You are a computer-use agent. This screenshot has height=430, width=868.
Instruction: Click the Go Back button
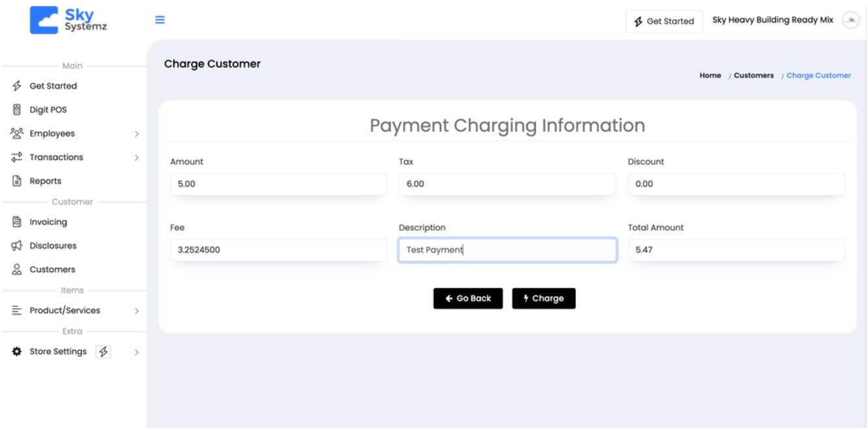[x=468, y=298]
